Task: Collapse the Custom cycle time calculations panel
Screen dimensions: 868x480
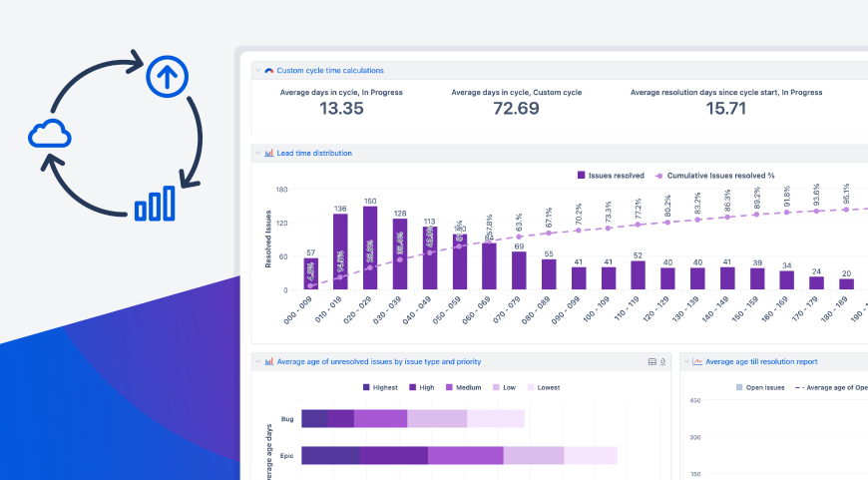Action: click(x=258, y=71)
